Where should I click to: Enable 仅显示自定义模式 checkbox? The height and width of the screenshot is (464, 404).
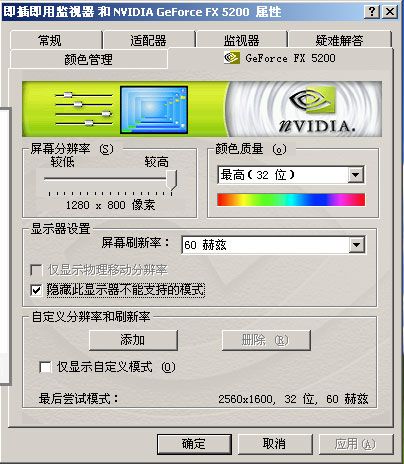coord(45,367)
